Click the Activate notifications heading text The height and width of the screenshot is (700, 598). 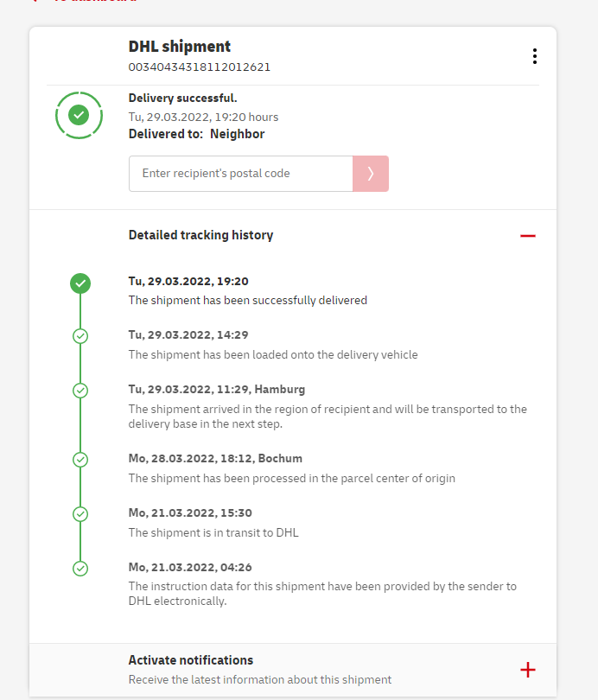pos(191,660)
